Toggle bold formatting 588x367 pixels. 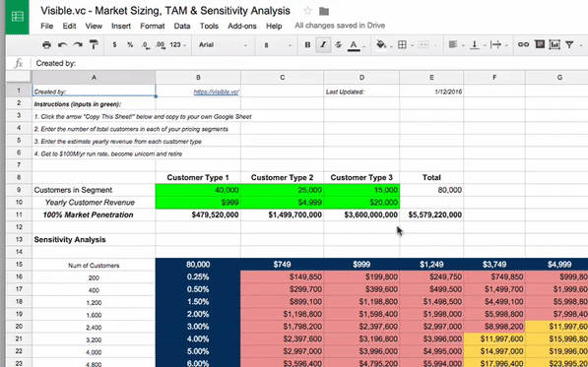click(x=307, y=45)
